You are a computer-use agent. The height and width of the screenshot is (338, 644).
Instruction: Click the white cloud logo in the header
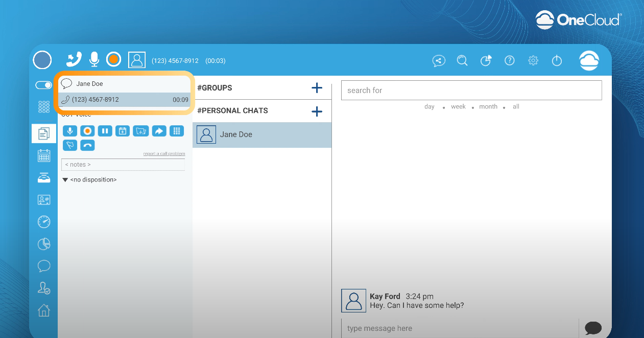click(589, 60)
